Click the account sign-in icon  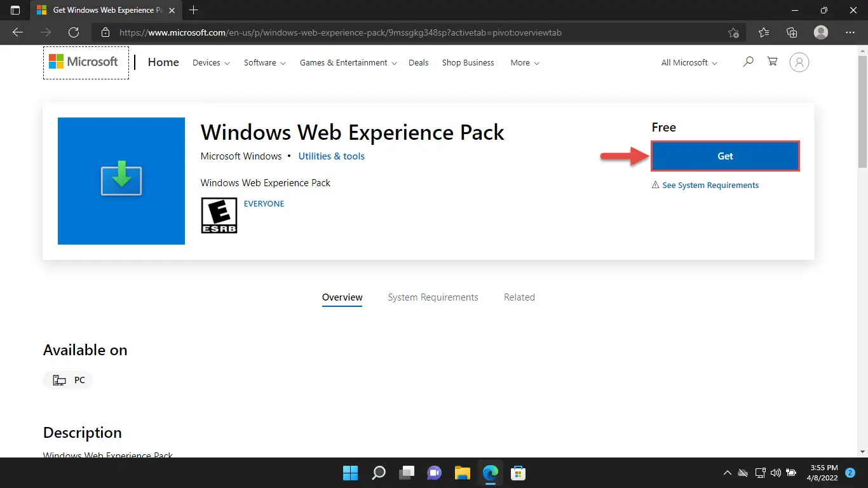[x=799, y=62]
